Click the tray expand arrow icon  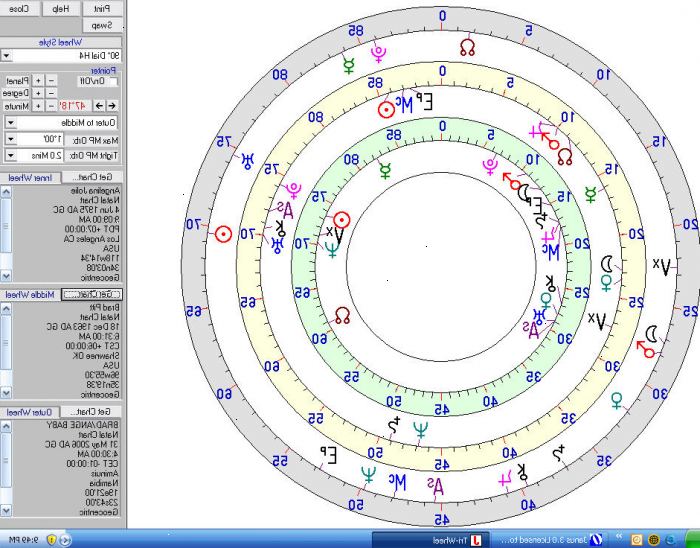(x=65, y=540)
